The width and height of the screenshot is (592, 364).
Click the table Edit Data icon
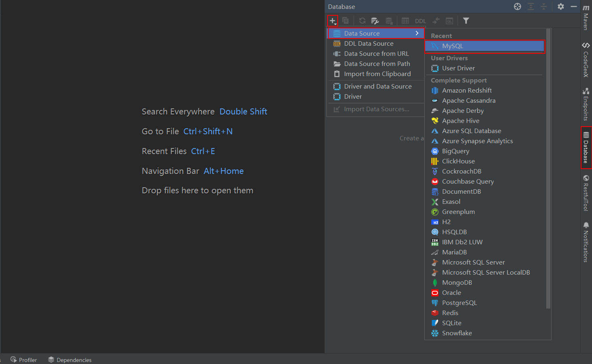click(405, 21)
